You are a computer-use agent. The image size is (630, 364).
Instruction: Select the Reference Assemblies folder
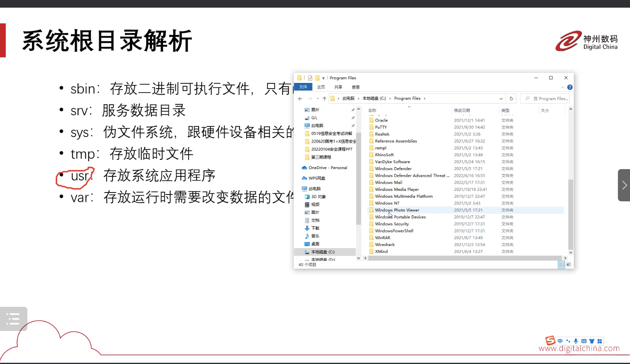pos(396,141)
